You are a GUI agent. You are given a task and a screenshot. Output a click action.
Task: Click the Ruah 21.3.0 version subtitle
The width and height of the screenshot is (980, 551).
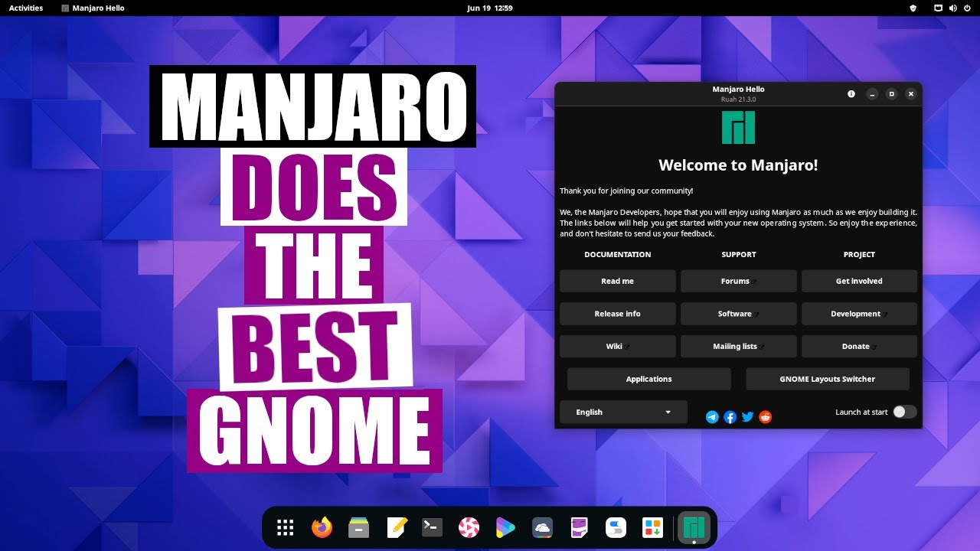738,99
